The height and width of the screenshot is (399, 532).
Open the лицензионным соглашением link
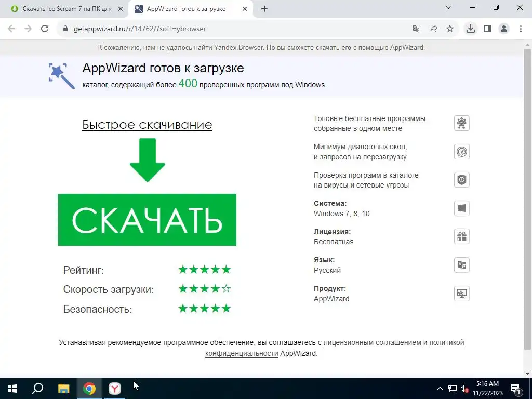coord(372,342)
